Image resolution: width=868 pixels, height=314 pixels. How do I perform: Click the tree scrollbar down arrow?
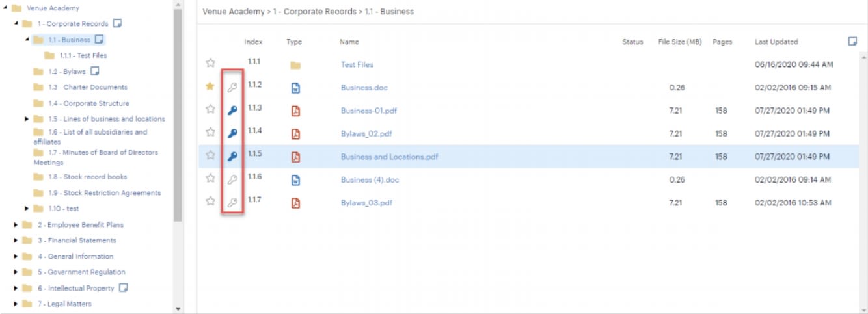click(178, 309)
